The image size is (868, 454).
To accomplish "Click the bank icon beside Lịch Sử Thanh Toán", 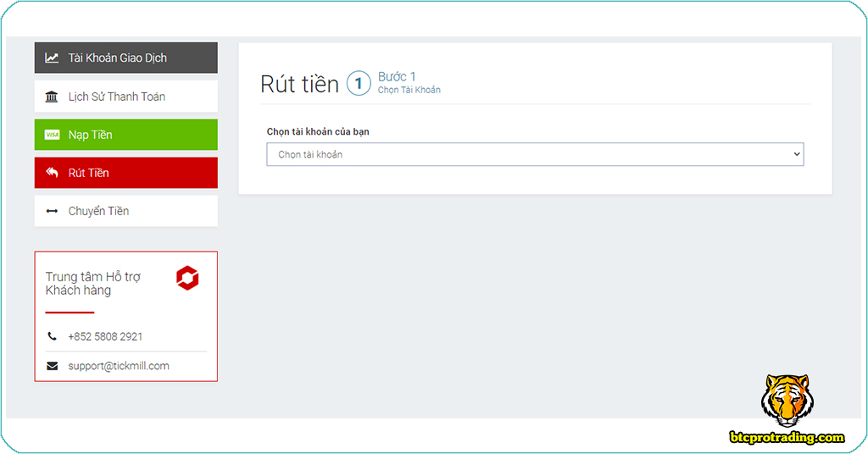I will coord(53,97).
